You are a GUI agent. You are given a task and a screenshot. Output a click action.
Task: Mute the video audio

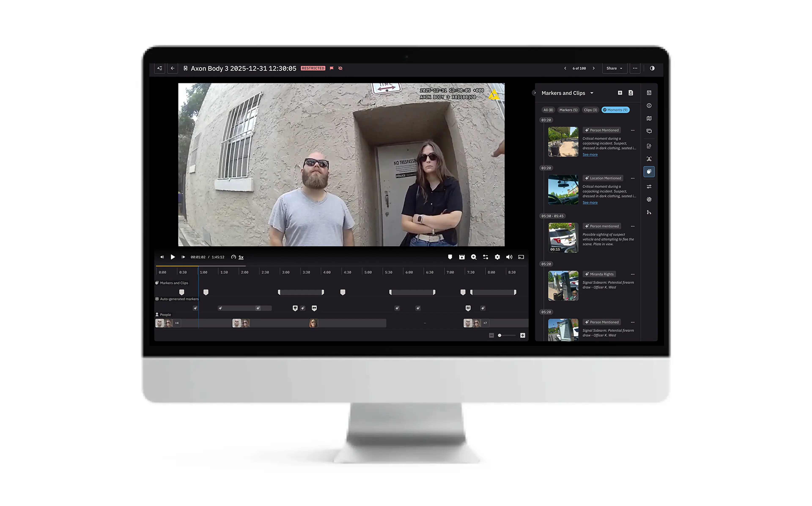tap(509, 257)
